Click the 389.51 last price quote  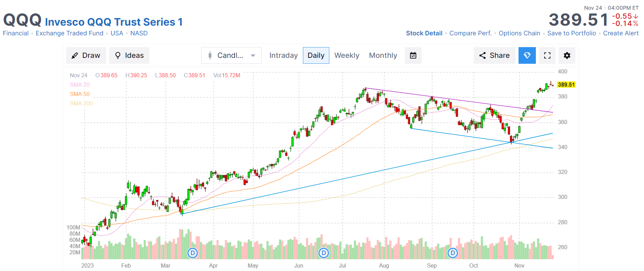tap(578, 20)
